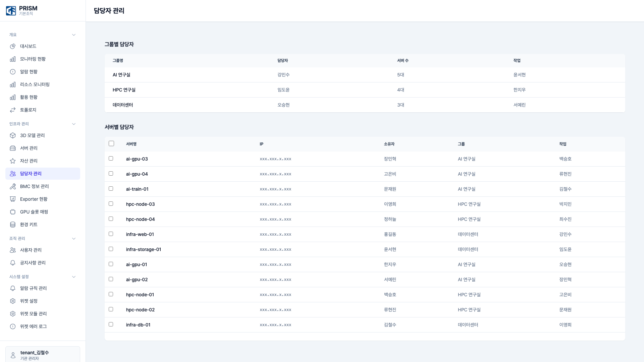The width and height of the screenshot is (644, 362).
Task: Open the 사용자 관리 menu entry
Action: coord(43,250)
